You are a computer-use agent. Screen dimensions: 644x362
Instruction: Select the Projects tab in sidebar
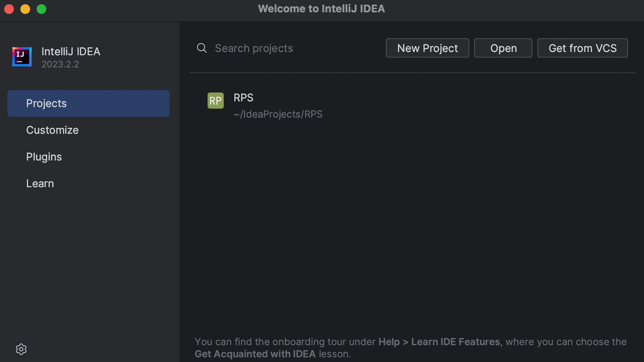tap(88, 103)
